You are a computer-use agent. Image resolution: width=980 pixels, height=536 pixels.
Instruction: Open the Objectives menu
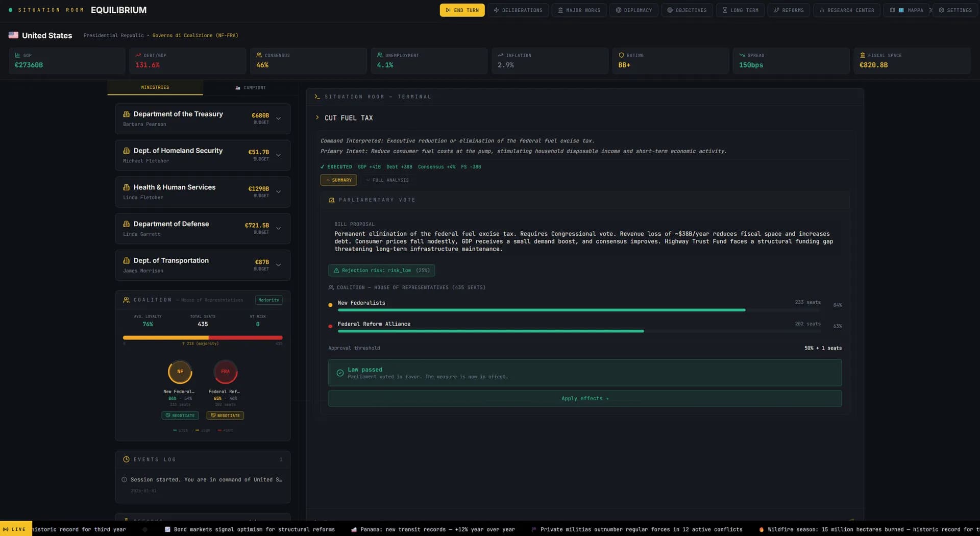[x=687, y=10]
